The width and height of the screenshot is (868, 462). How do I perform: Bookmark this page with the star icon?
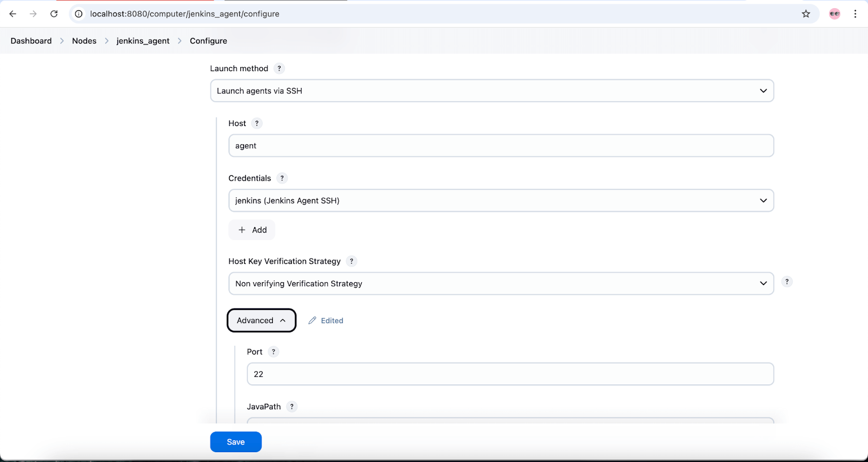point(806,14)
